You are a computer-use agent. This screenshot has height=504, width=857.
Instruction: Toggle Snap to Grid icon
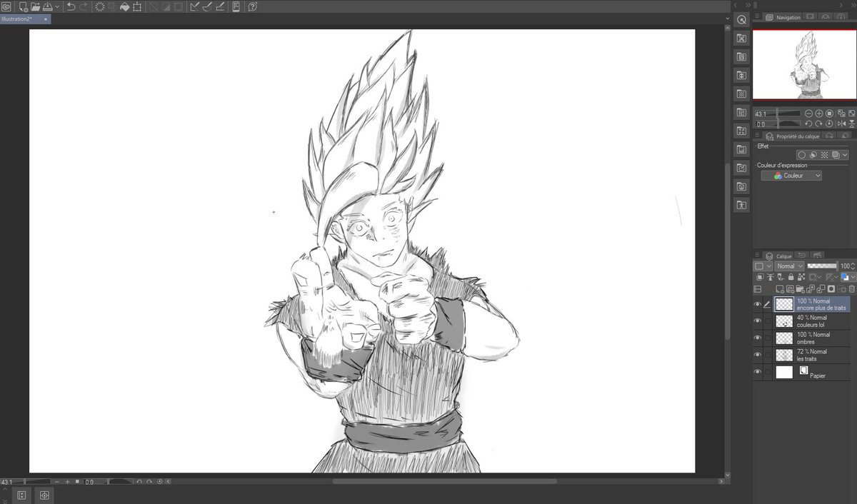click(220, 7)
